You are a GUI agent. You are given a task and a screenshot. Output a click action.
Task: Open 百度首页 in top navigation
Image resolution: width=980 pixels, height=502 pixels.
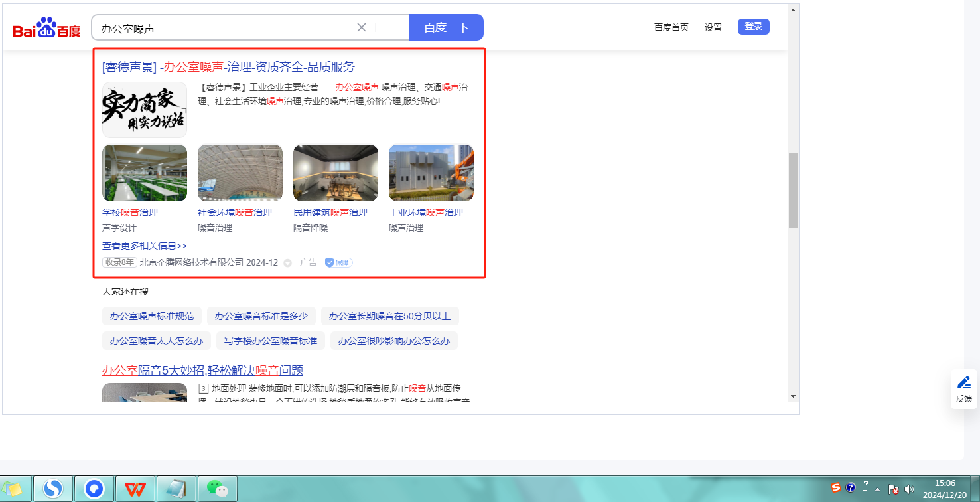[x=671, y=27]
